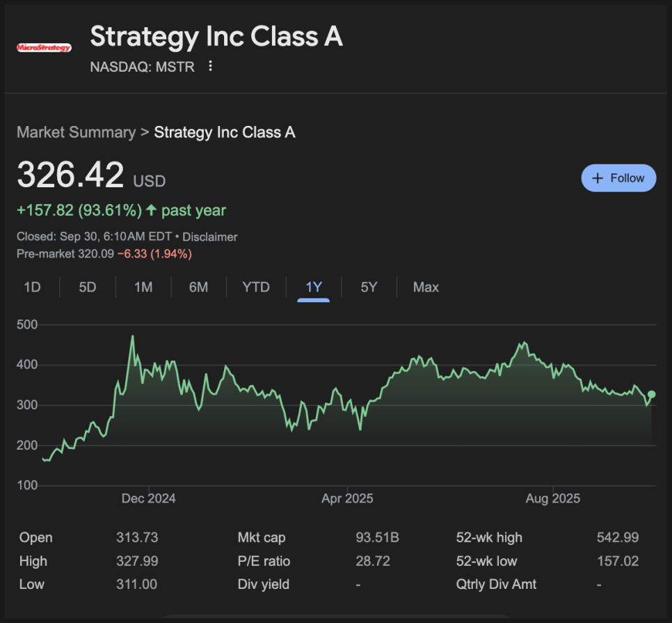Click the Mkt cap value 93.51B
672x623 pixels.
click(x=377, y=537)
